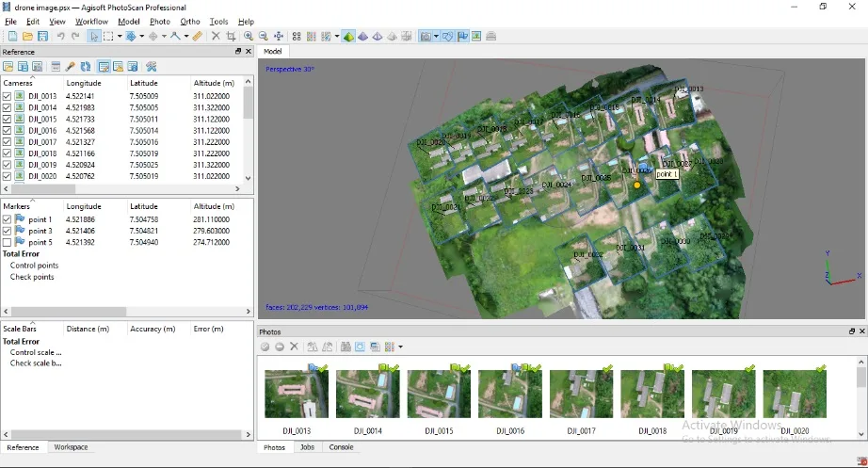868x468 pixels.
Task: Click Export reference icon in Reference pane
Action: (23, 67)
